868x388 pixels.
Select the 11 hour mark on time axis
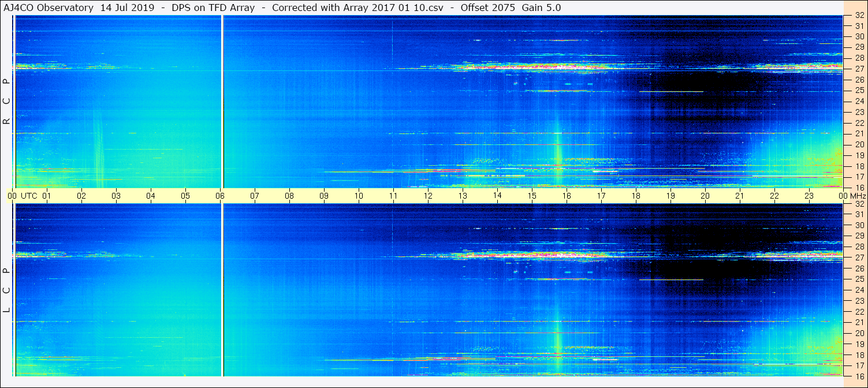pyautogui.click(x=393, y=196)
